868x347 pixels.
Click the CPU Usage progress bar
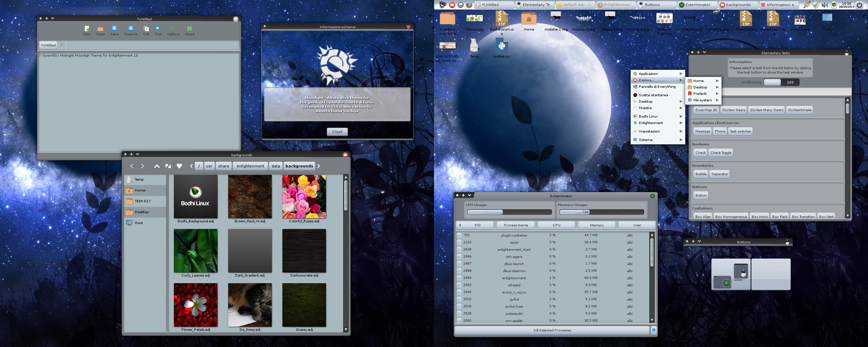click(x=509, y=212)
